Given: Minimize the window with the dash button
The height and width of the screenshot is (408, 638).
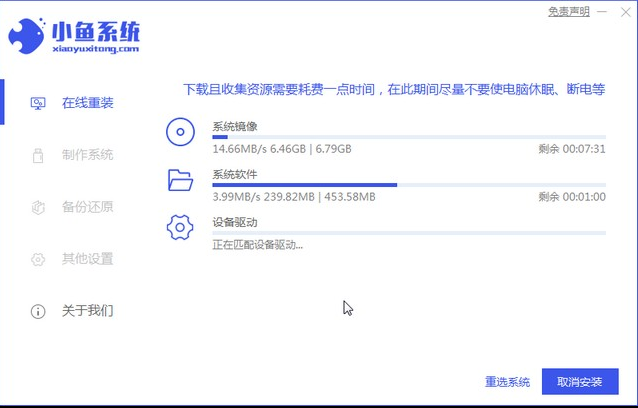Looking at the screenshot, I should click(602, 12).
